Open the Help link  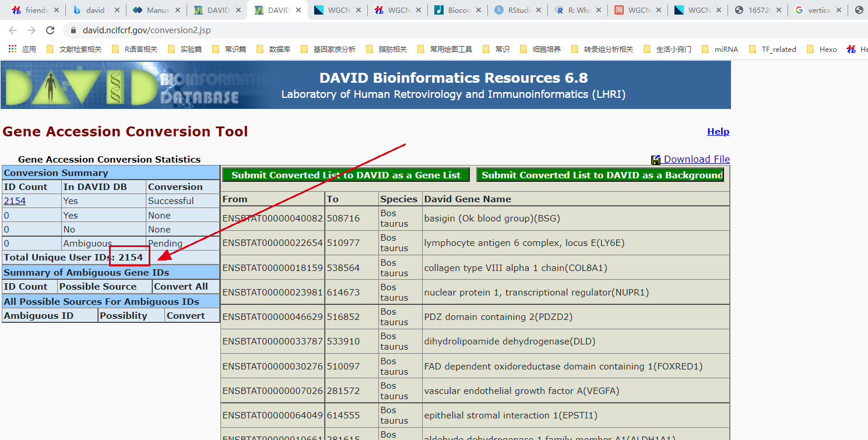718,132
